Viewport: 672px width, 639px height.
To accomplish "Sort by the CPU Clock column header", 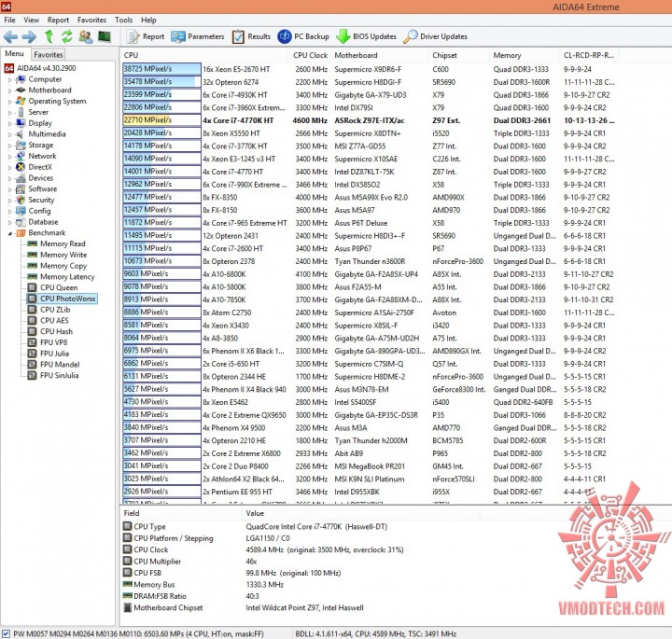I will pos(310,55).
